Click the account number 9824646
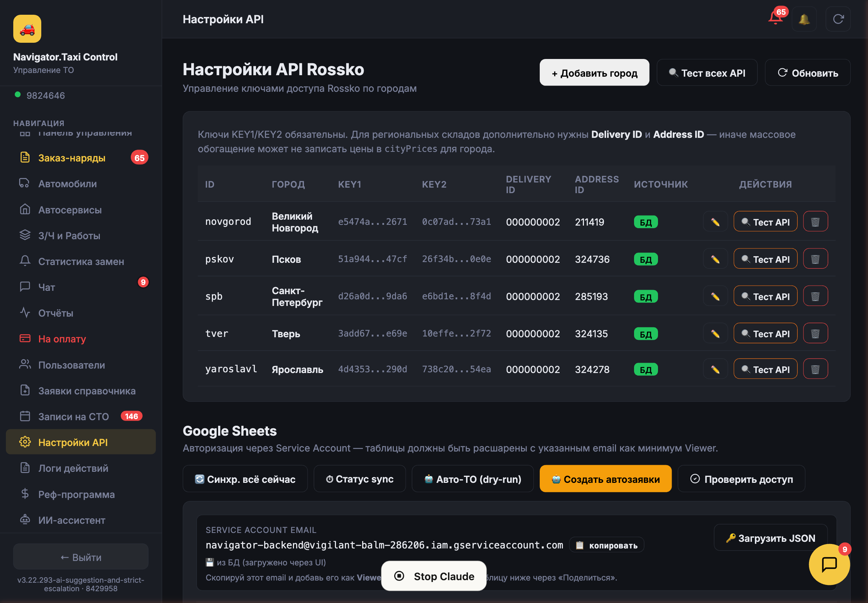This screenshot has width=868, height=603. pos(46,95)
